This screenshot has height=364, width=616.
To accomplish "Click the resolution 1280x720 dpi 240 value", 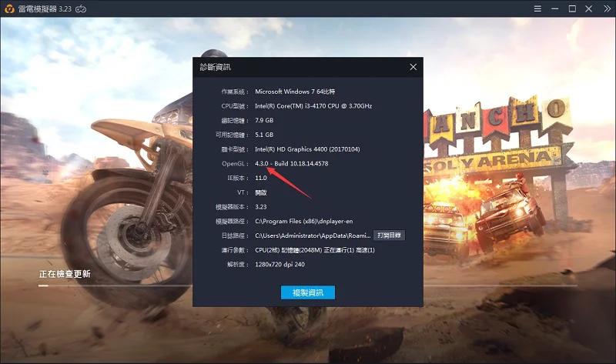I will 280,265.
